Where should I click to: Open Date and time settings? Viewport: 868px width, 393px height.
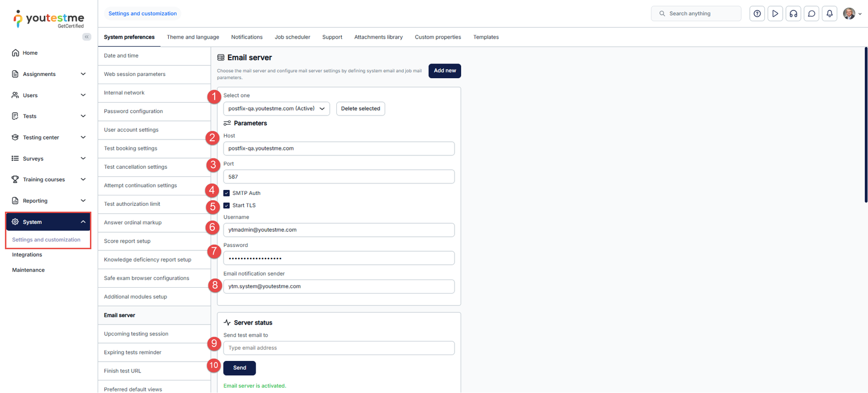point(154,56)
